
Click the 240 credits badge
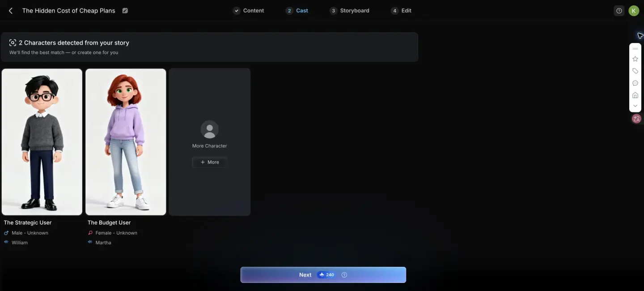327,275
